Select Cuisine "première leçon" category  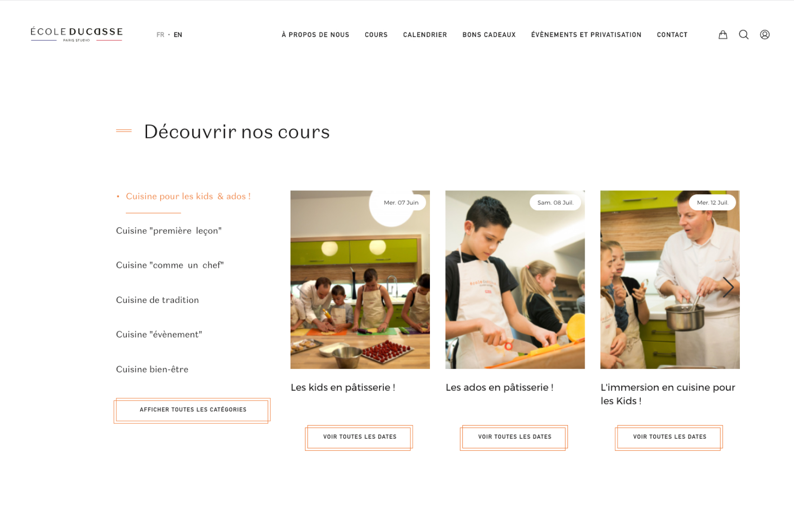tap(169, 231)
